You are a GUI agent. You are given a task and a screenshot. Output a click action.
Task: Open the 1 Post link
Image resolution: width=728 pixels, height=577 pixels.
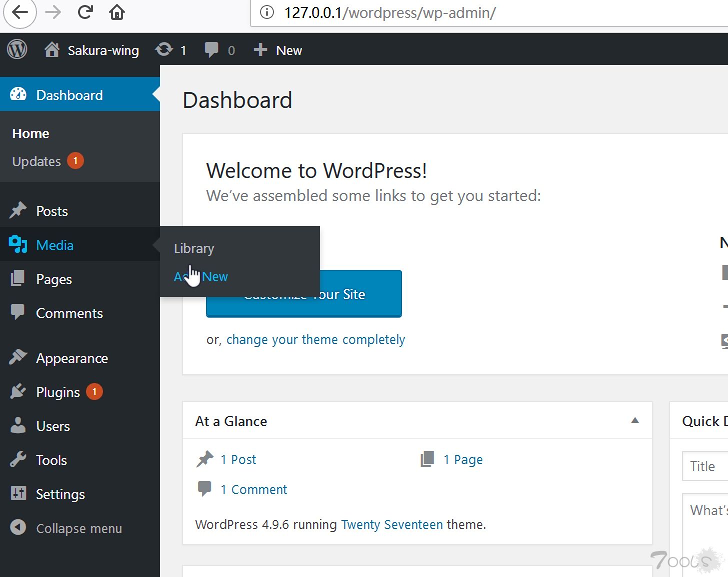238,460
